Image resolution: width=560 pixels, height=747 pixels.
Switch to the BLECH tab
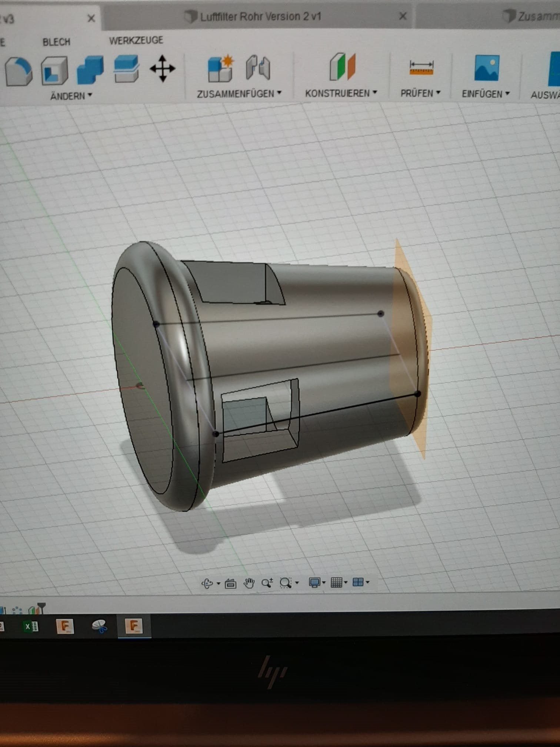pos(56,42)
